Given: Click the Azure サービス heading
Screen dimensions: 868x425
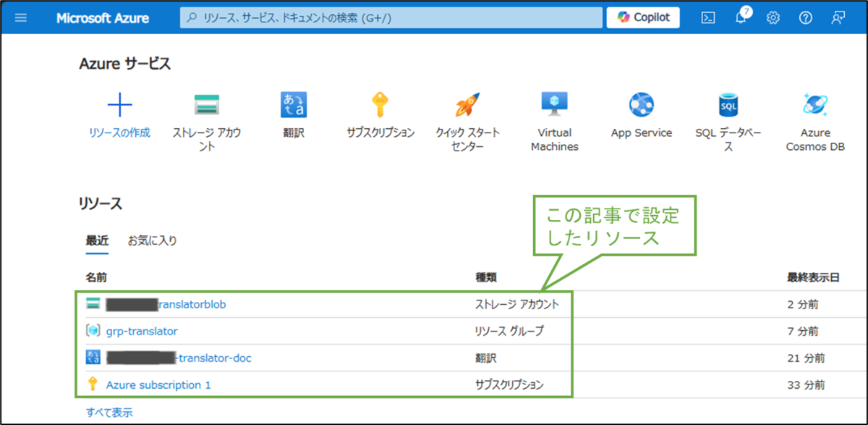Looking at the screenshot, I should coord(125,64).
